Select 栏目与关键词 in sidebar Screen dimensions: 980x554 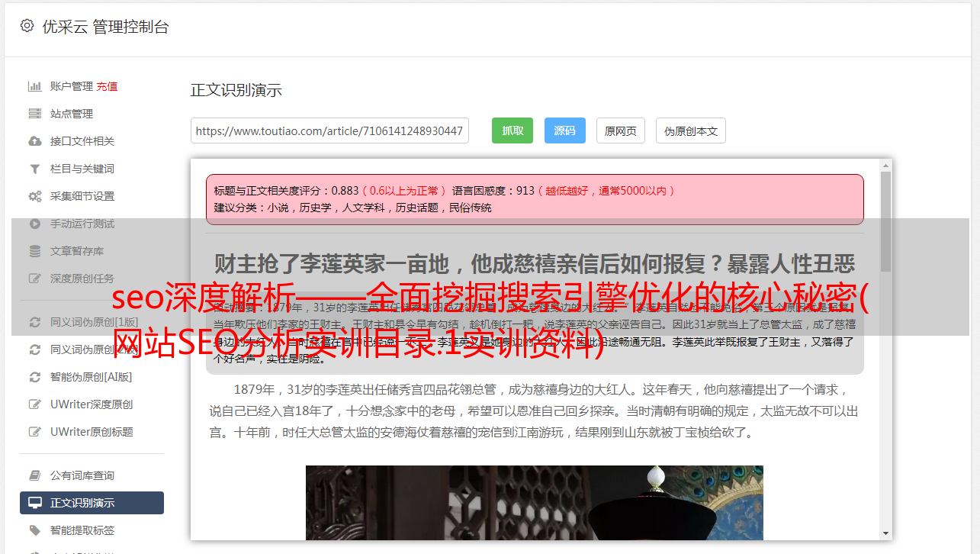click(82, 169)
